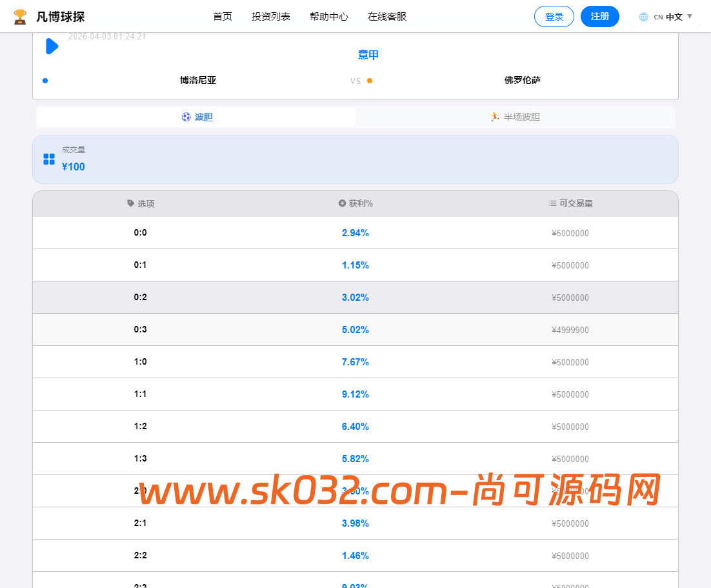Click the trophy logo of 凡博球探

pyautogui.click(x=21, y=16)
